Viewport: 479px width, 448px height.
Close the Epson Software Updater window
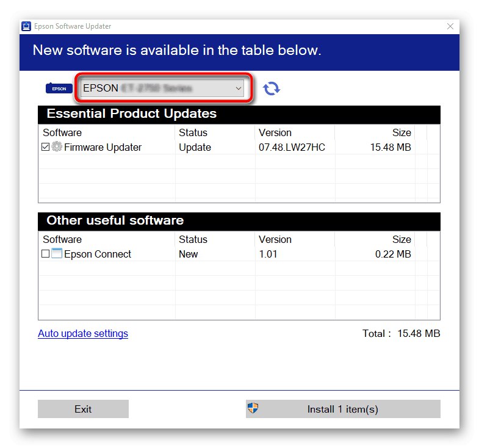click(450, 26)
